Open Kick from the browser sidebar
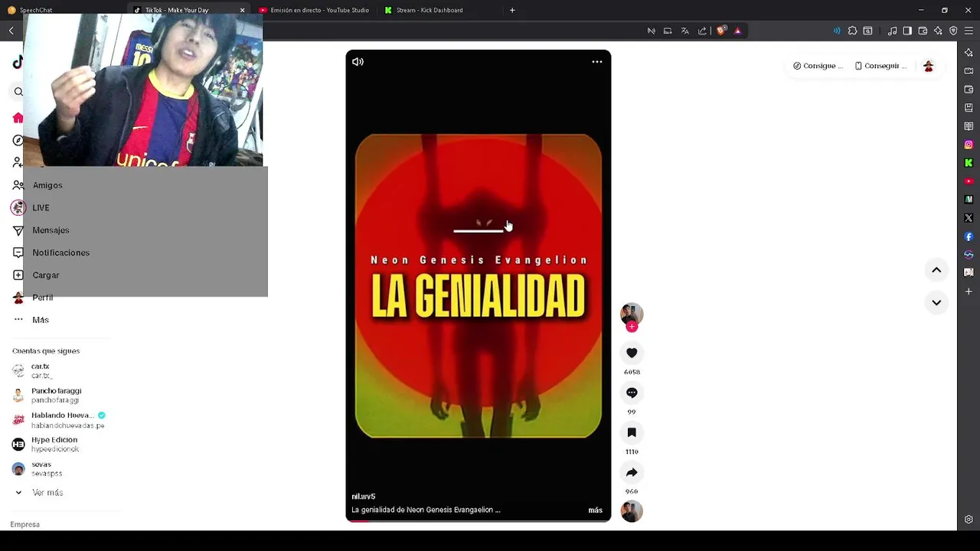Viewport: 980px width, 551px height. pyautogui.click(x=969, y=163)
